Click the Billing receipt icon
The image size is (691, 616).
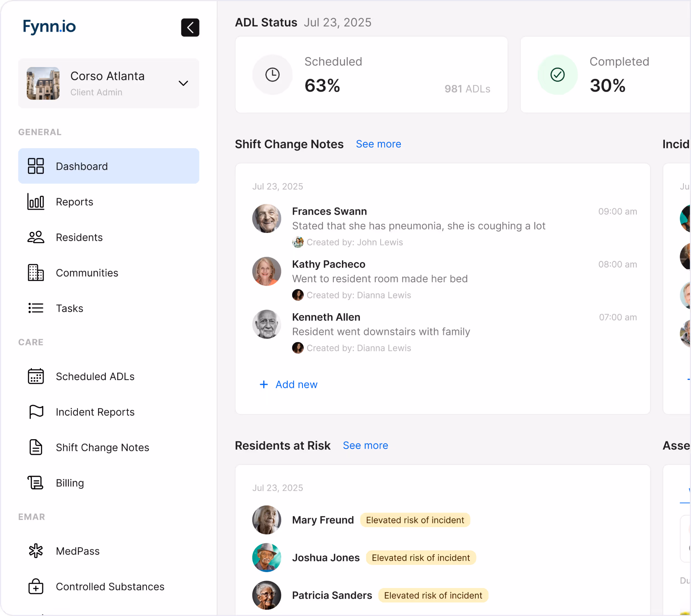tap(35, 483)
